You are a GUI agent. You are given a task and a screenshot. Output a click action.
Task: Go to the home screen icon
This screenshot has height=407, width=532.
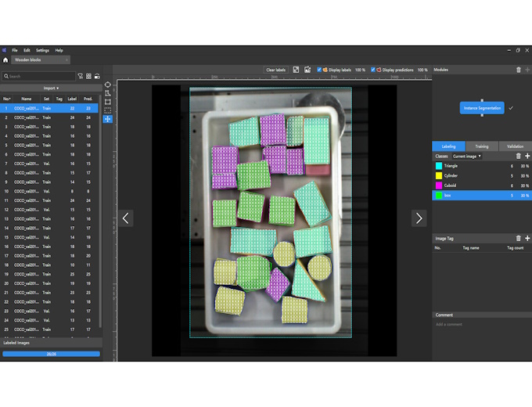pos(5,60)
